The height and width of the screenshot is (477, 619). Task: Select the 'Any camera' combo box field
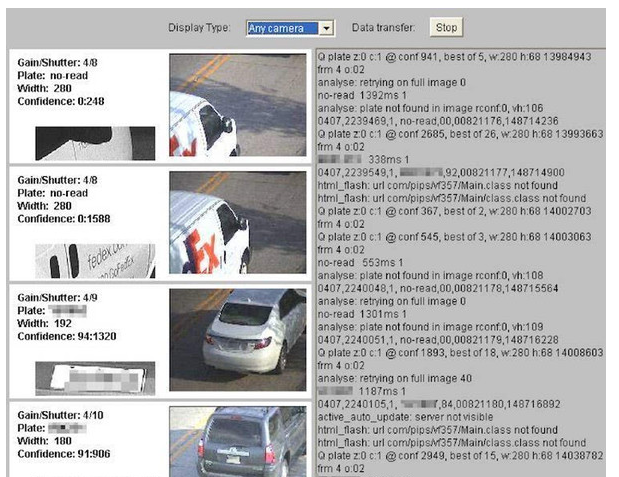click(290, 28)
